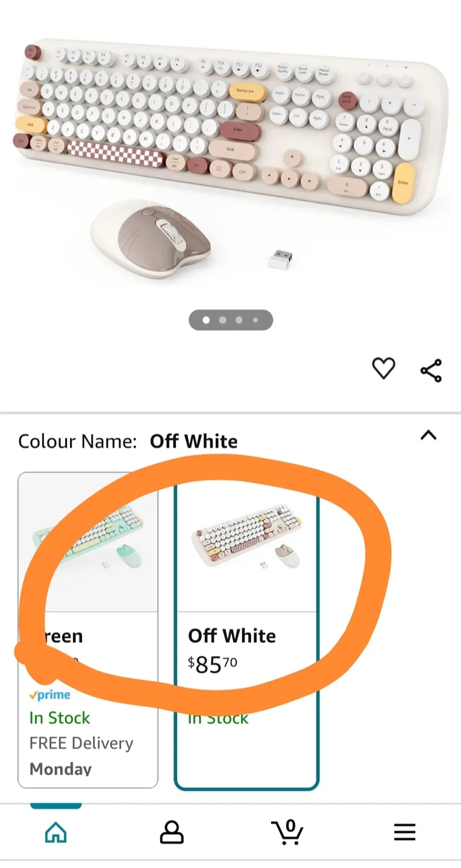The height and width of the screenshot is (868, 461).
Task: Tap FREE Delivery Monday text
Action: pyautogui.click(x=81, y=743)
